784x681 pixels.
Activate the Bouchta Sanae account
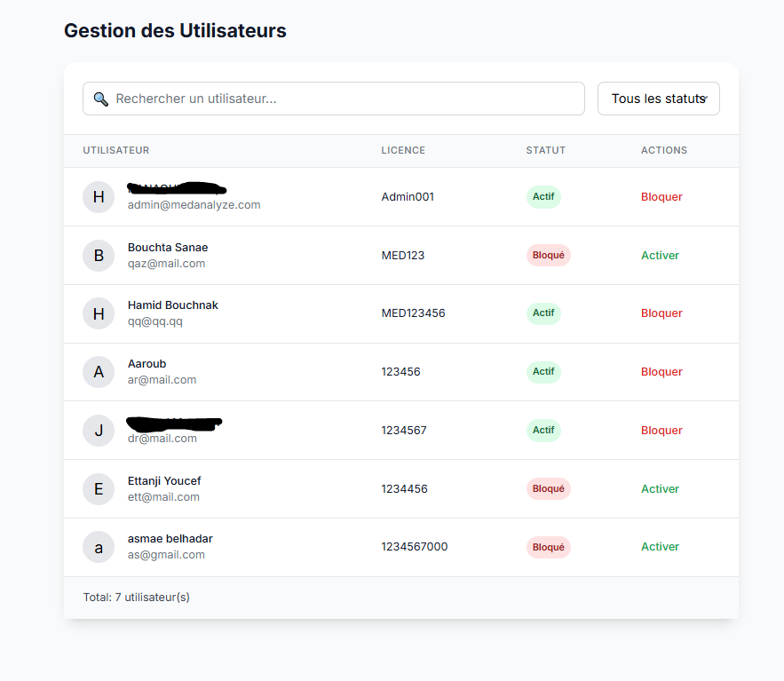pyautogui.click(x=660, y=256)
